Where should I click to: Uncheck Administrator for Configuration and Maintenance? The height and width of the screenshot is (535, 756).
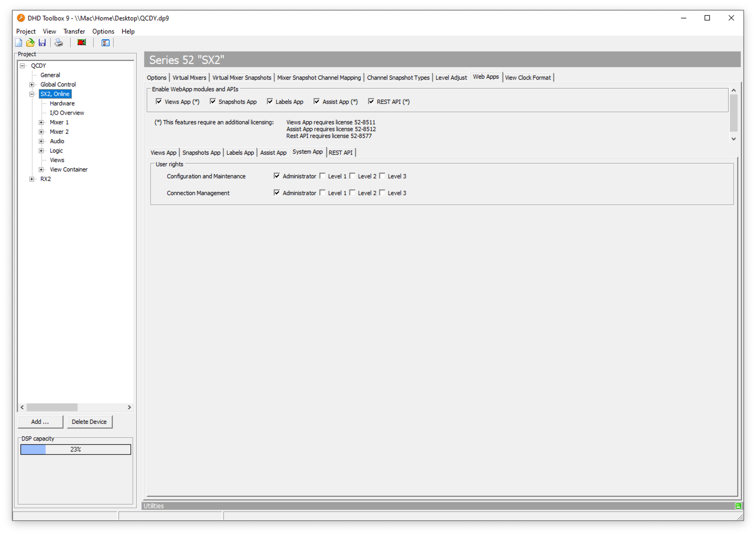tap(277, 176)
